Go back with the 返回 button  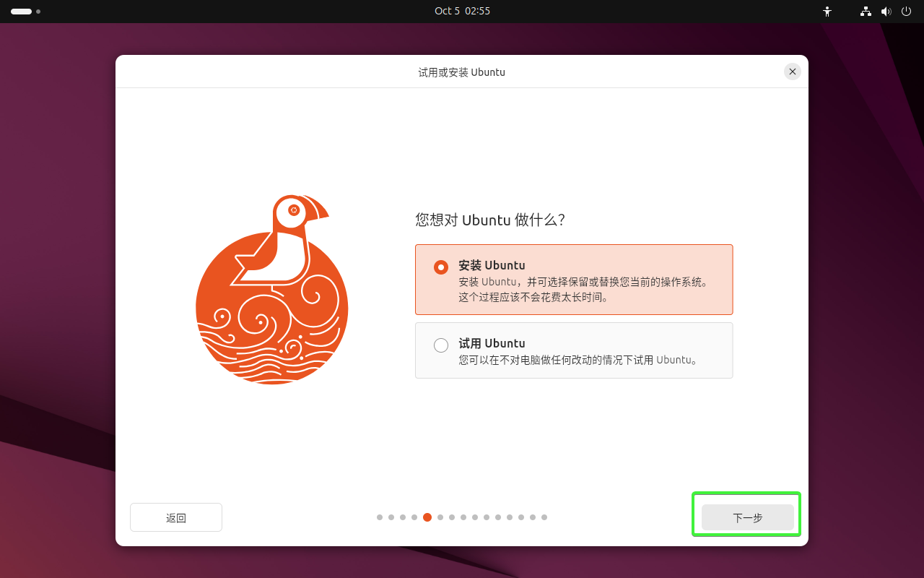pyautogui.click(x=176, y=517)
